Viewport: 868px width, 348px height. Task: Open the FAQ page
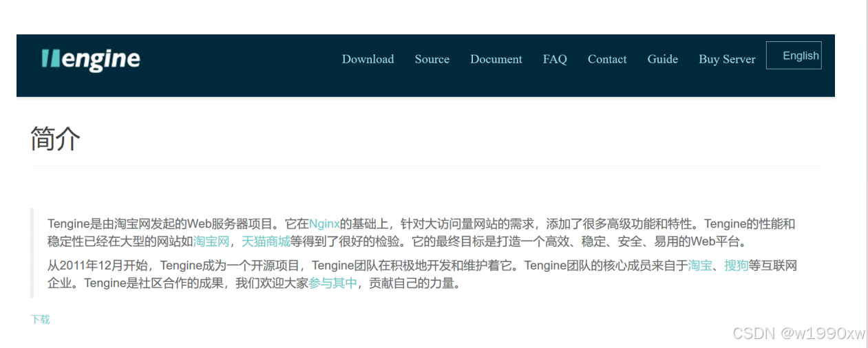(x=555, y=59)
